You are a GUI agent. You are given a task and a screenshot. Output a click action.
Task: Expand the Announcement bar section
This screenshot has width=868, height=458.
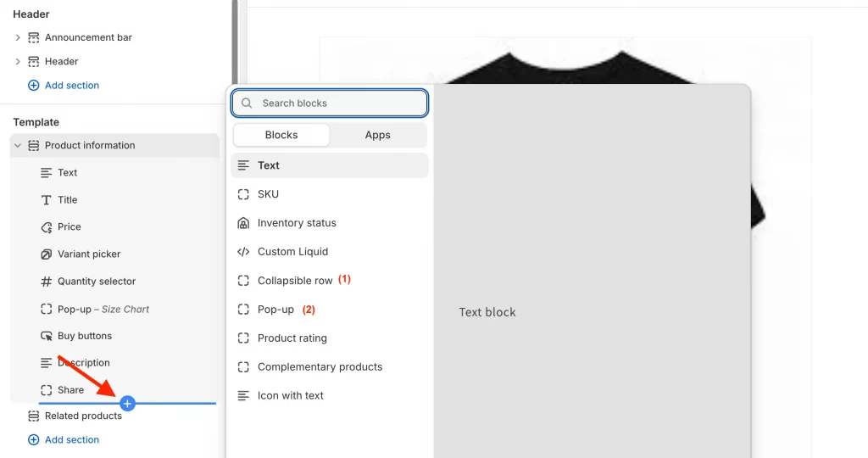click(18, 37)
